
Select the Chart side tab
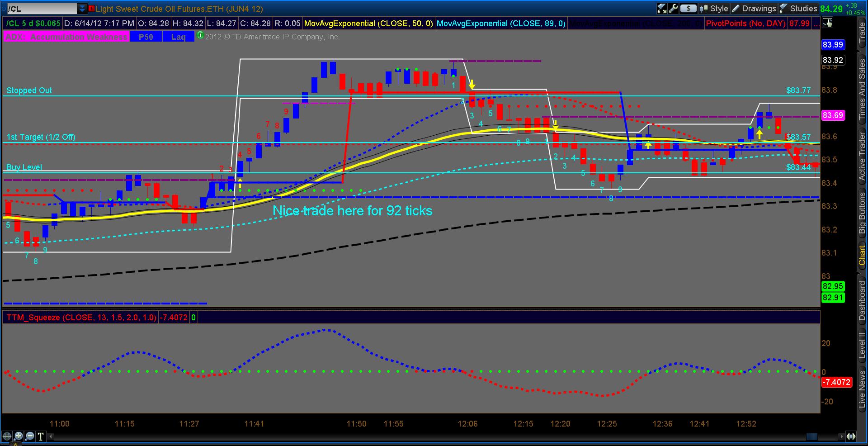862,256
